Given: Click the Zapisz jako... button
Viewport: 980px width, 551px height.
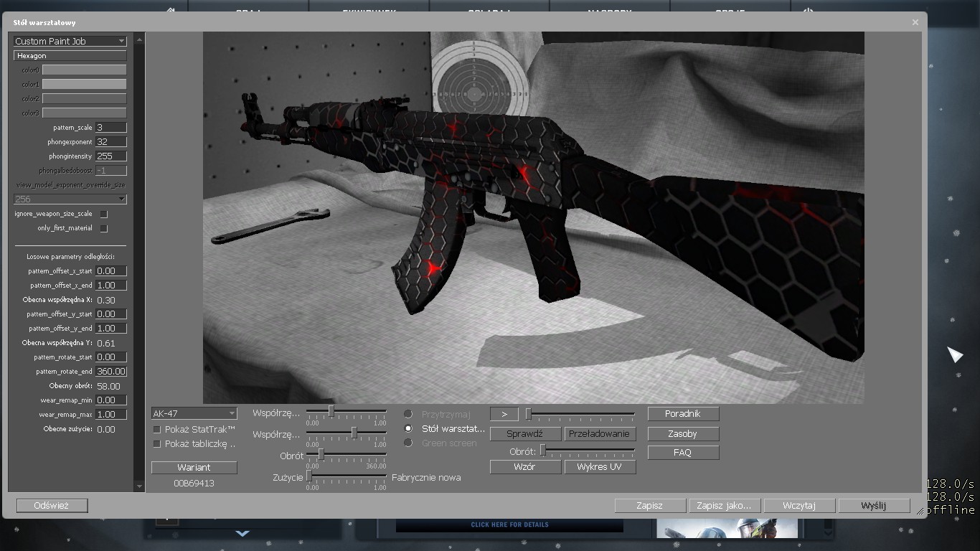Looking at the screenshot, I should coord(724,505).
